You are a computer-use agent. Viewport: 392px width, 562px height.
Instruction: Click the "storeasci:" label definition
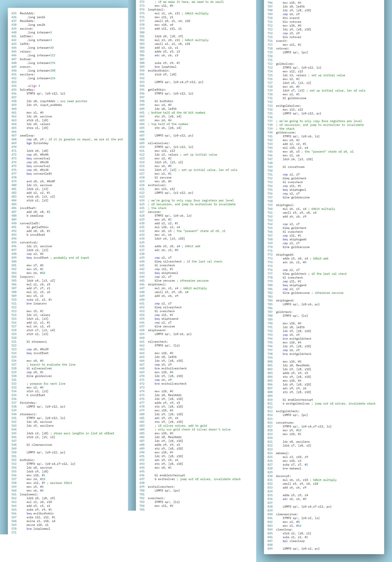(x=28, y=414)
